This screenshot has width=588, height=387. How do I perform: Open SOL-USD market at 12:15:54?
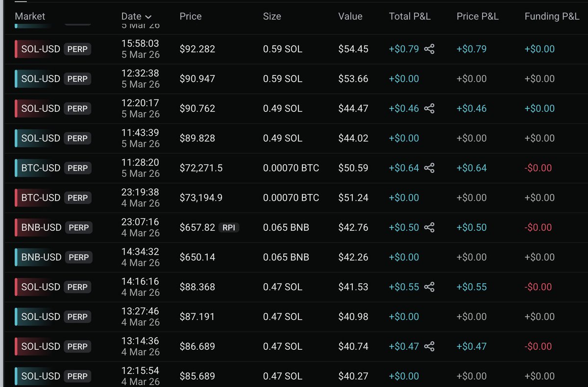tap(41, 376)
